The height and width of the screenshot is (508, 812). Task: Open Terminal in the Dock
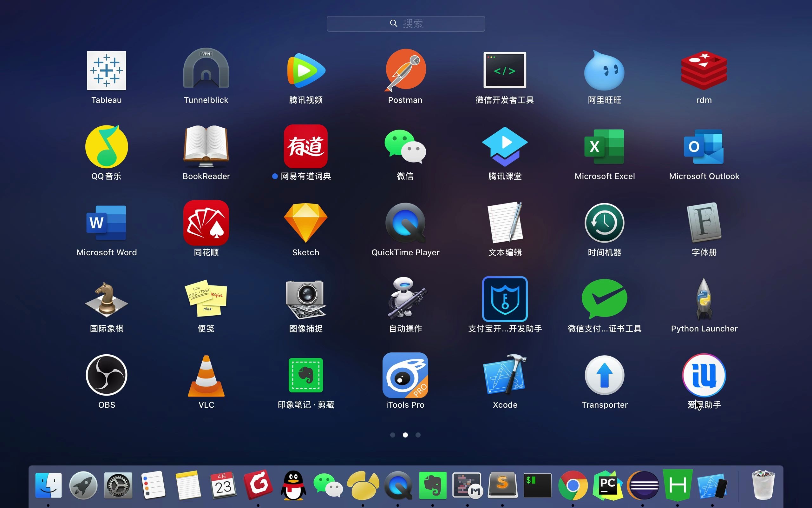point(538,485)
